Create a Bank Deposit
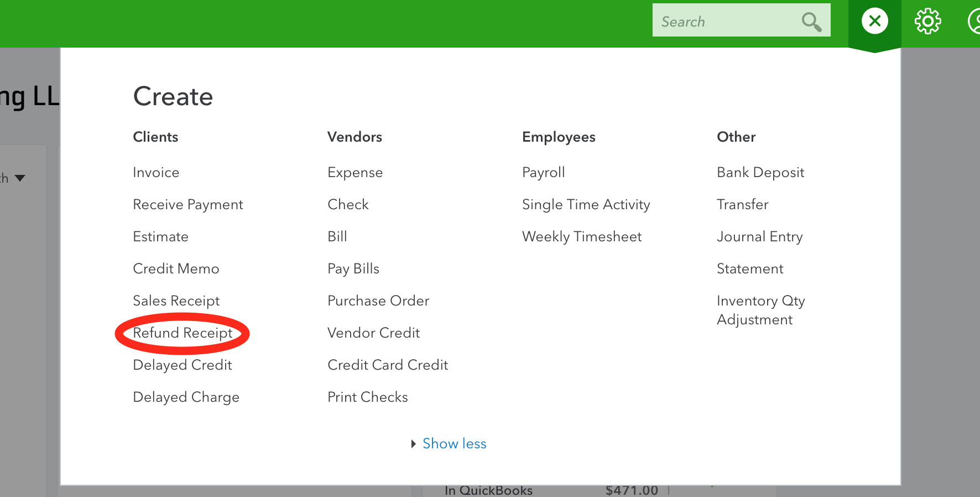Image resolution: width=980 pixels, height=497 pixels. tap(760, 172)
